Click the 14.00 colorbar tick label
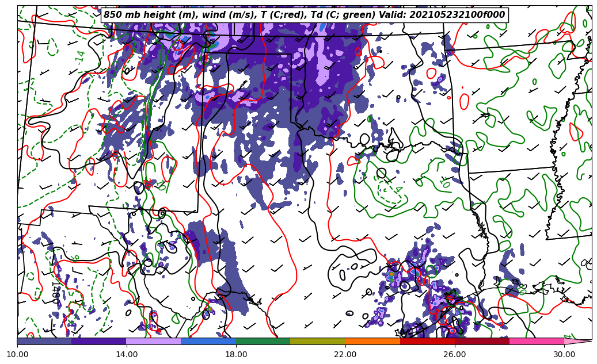597x364 pixels. (127, 354)
